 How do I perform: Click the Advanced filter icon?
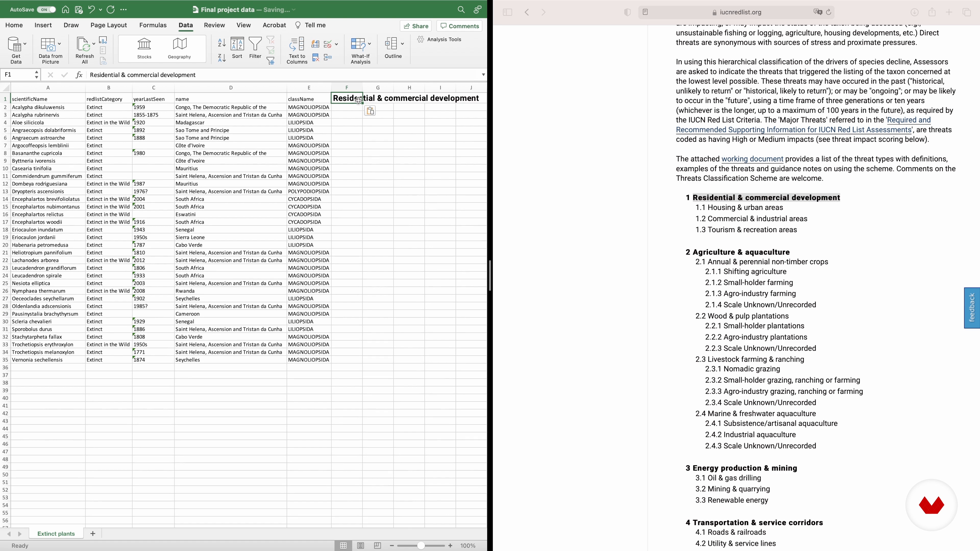coord(271,61)
